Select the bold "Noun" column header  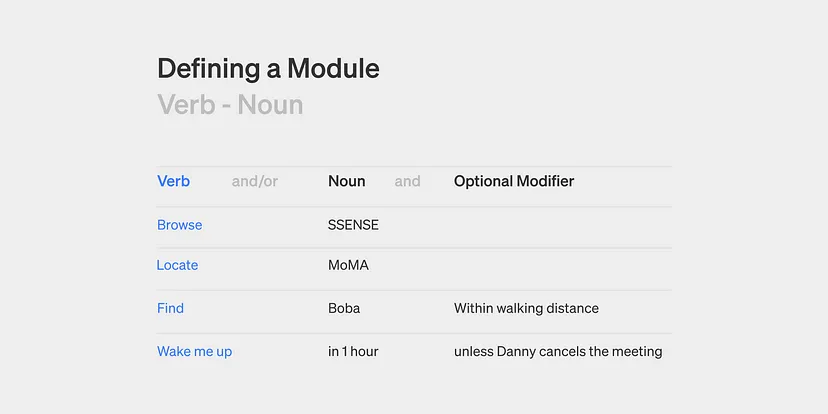346,181
